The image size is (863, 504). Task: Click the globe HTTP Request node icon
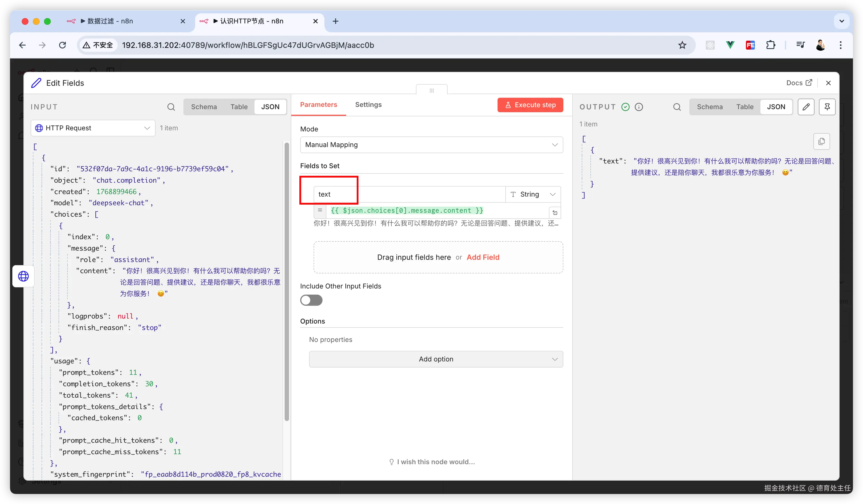pyautogui.click(x=23, y=276)
